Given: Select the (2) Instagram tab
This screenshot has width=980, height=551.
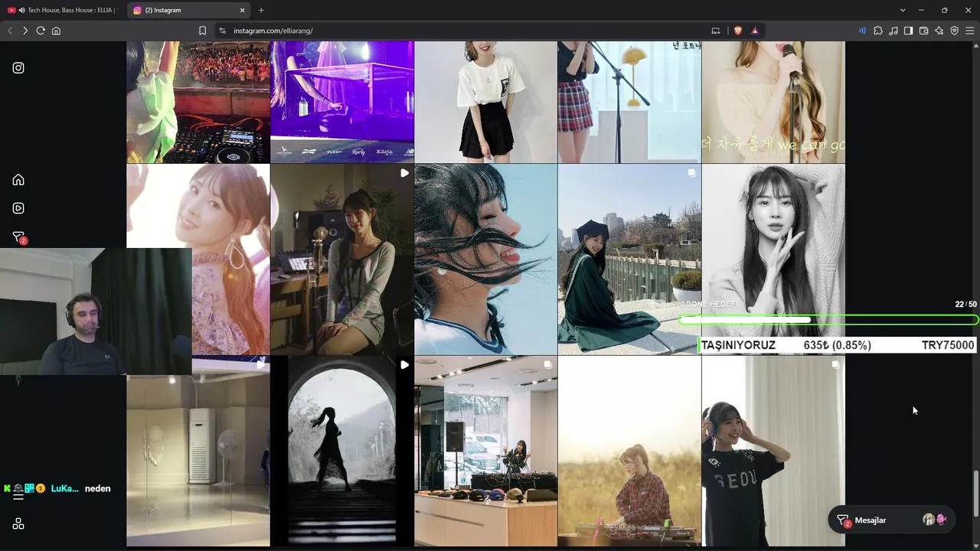Looking at the screenshot, I should coord(188,10).
